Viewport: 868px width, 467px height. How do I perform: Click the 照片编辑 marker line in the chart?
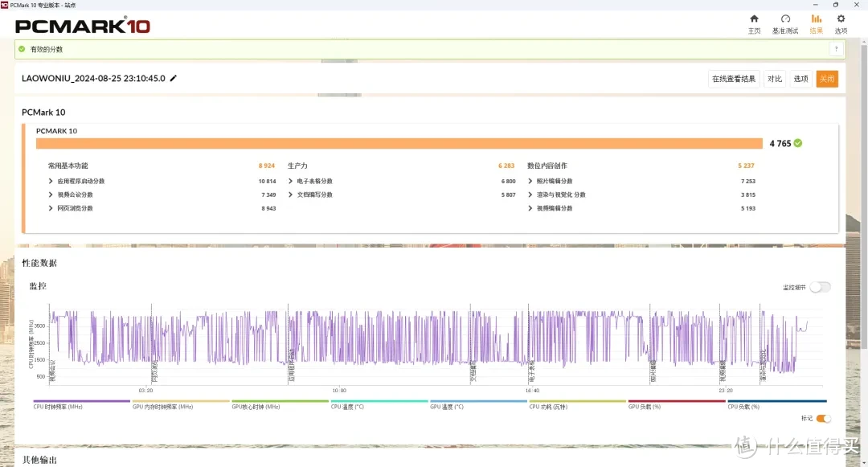[x=650, y=343]
